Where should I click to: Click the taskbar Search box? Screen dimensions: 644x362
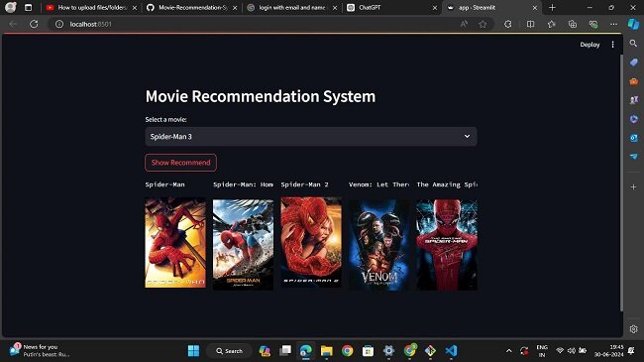pos(229,351)
